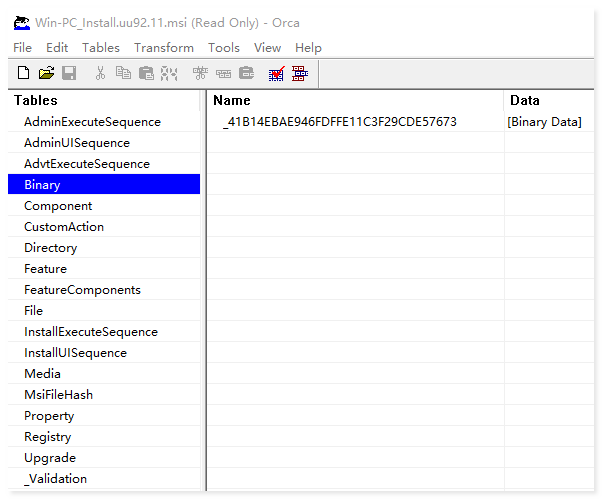Select the [Binary Data] cell
Screen dimensions: 602x499
pos(545,122)
